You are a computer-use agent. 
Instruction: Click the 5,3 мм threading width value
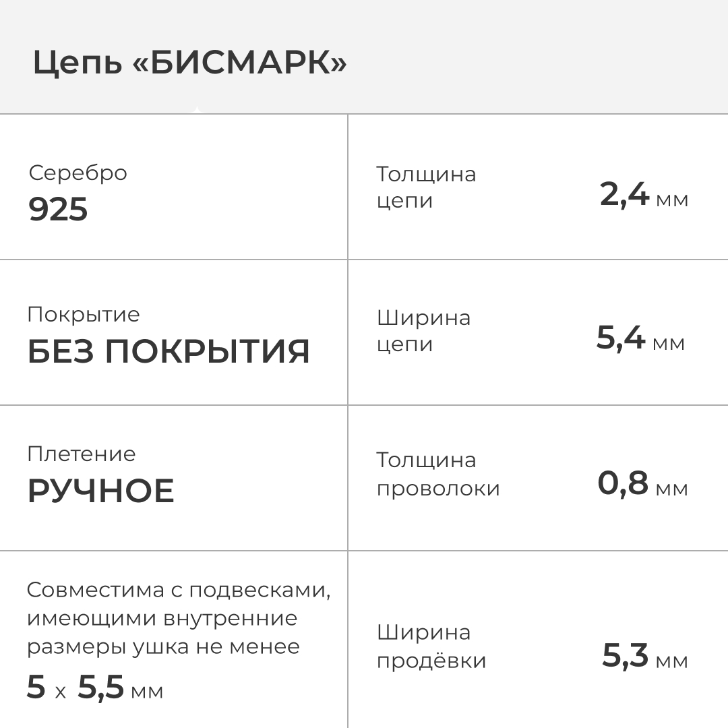[645, 657]
